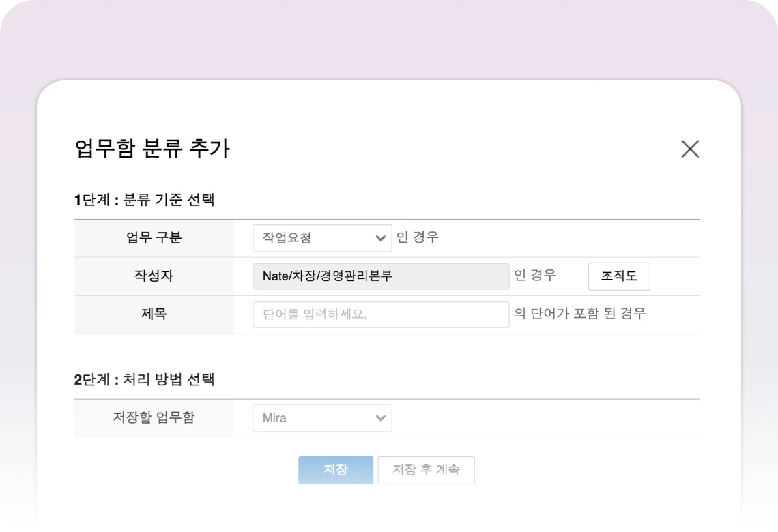Click the 업무 구분 row label
This screenshot has width=778, height=532.
pos(154,238)
